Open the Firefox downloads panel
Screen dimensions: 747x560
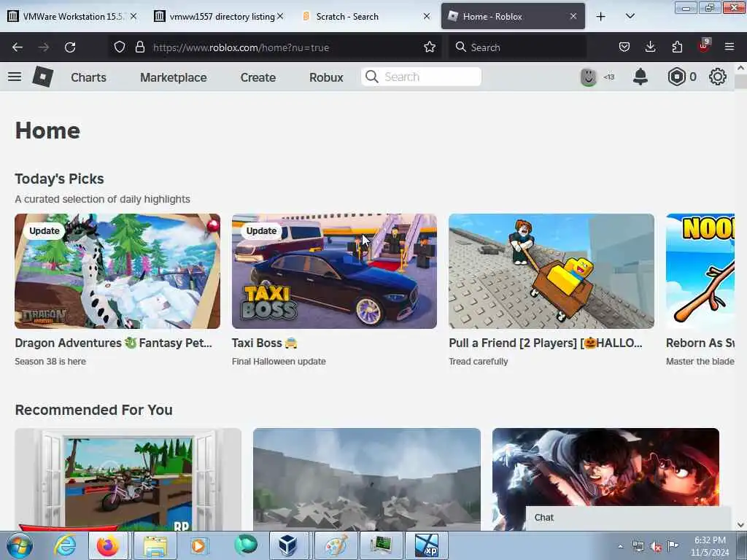pos(650,47)
